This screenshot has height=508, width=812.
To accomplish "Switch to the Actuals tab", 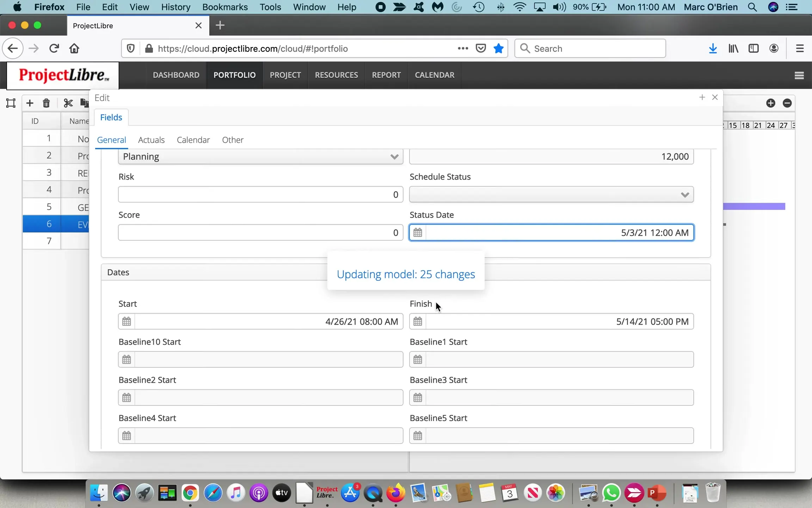I will coord(151,140).
